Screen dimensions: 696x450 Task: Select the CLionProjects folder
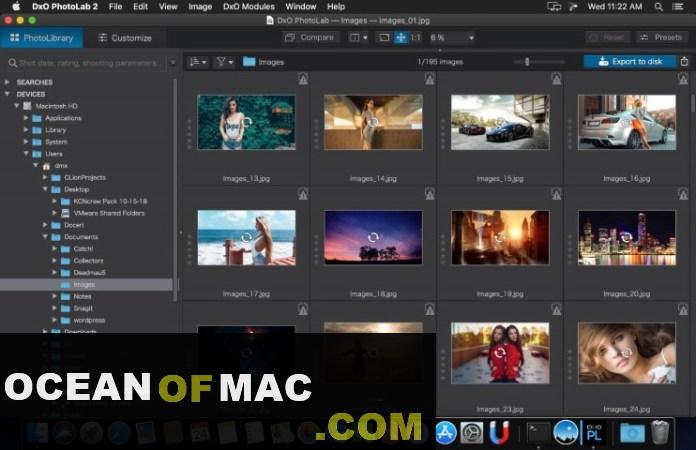tap(85, 177)
